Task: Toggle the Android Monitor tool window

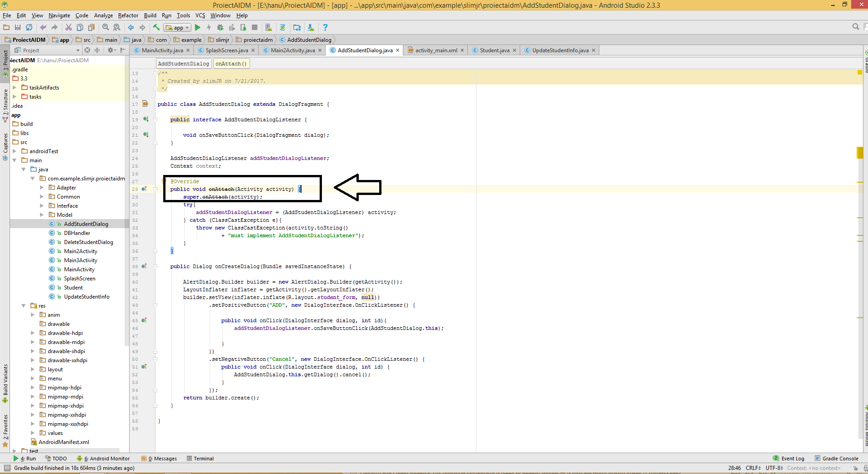Action: [x=103, y=459]
